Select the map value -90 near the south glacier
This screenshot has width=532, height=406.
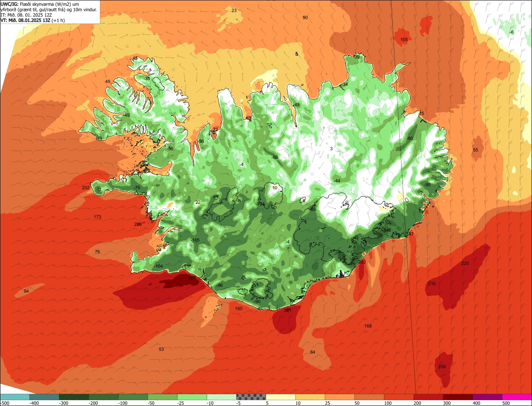tap(257, 301)
